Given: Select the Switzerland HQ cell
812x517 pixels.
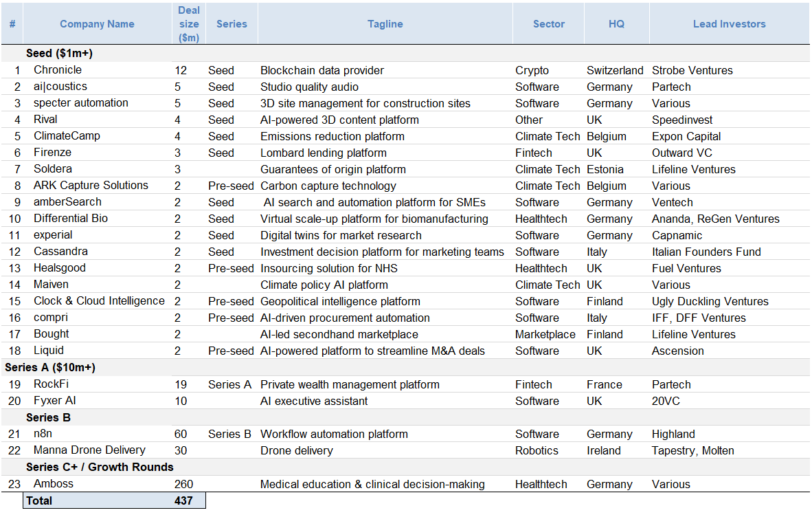Looking at the screenshot, I should (x=615, y=70).
